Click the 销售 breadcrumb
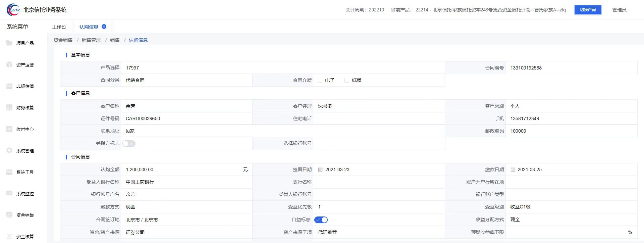The height and width of the screenshot is (243, 644). tap(115, 40)
